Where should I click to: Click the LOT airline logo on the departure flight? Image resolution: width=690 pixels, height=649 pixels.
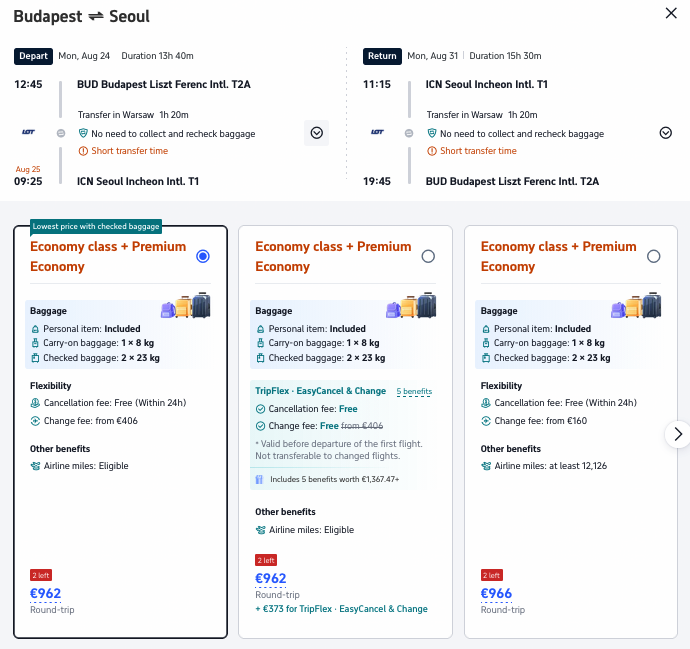(x=28, y=132)
